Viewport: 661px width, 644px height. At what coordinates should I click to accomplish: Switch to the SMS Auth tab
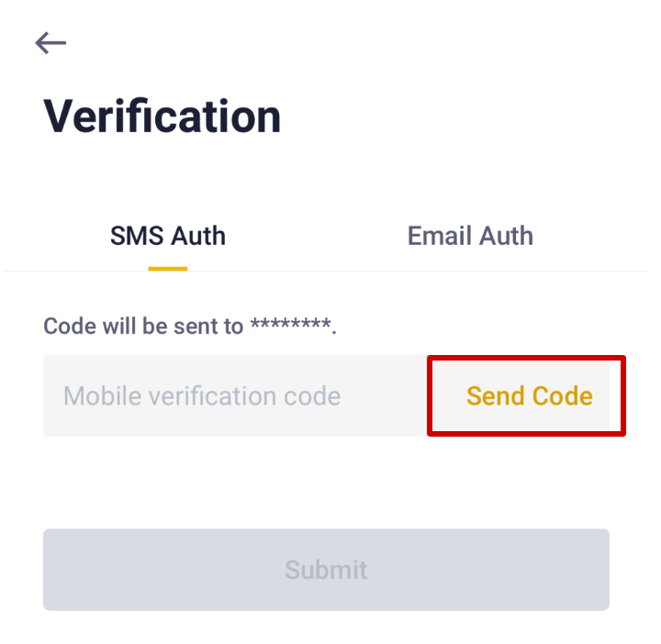[167, 236]
